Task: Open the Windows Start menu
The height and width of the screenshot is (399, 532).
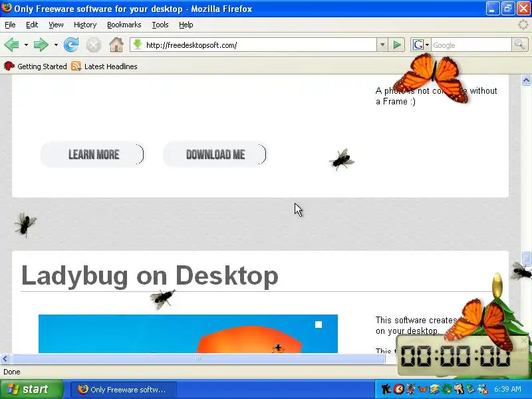Action: [32, 389]
